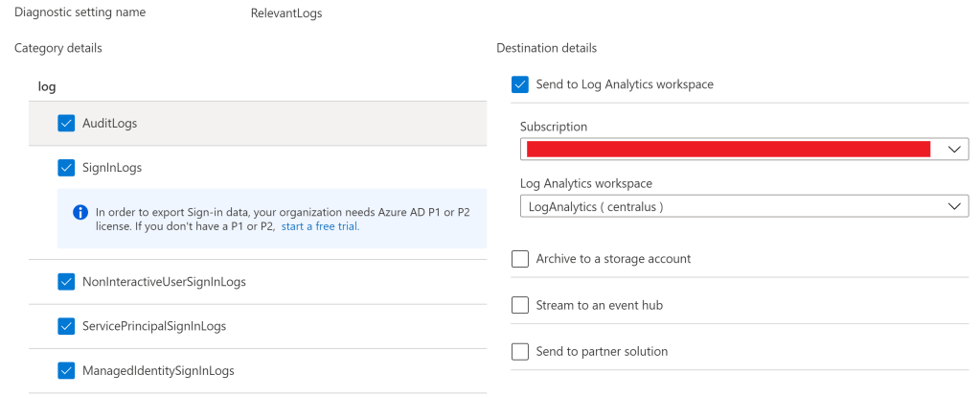
Task: Click the Category details heading
Action: tap(58, 48)
